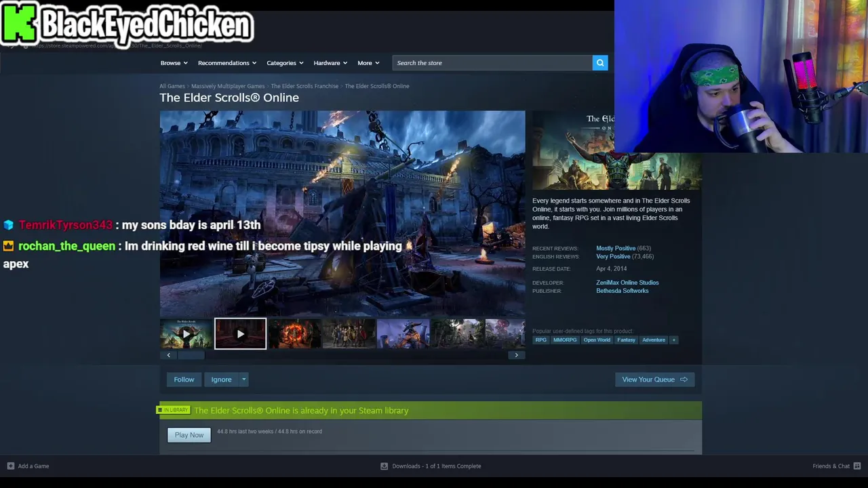Play the first trailer thumbnail
The width and height of the screenshot is (868, 488).
(186, 333)
